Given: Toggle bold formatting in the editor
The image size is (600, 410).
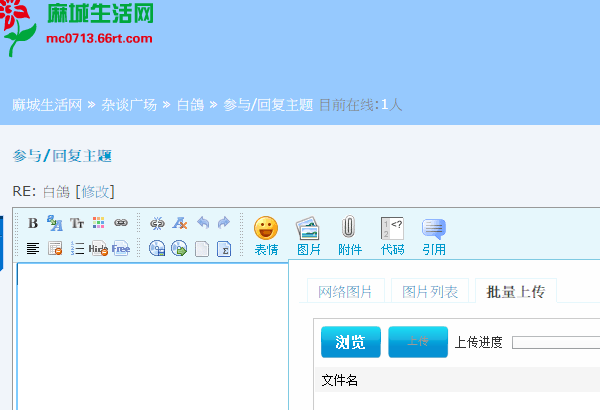Looking at the screenshot, I should [x=33, y=223].
